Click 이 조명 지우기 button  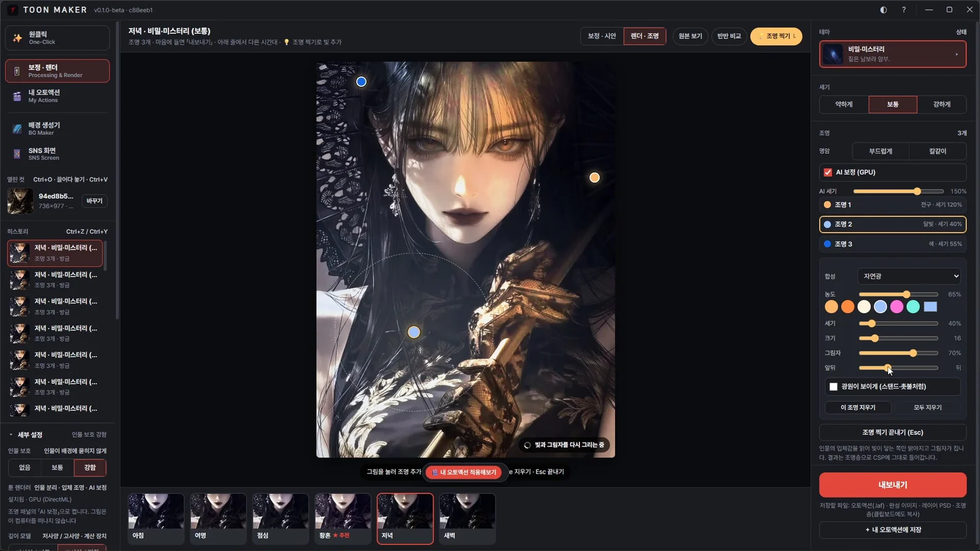pyautogui.click(x=858, y=407)
